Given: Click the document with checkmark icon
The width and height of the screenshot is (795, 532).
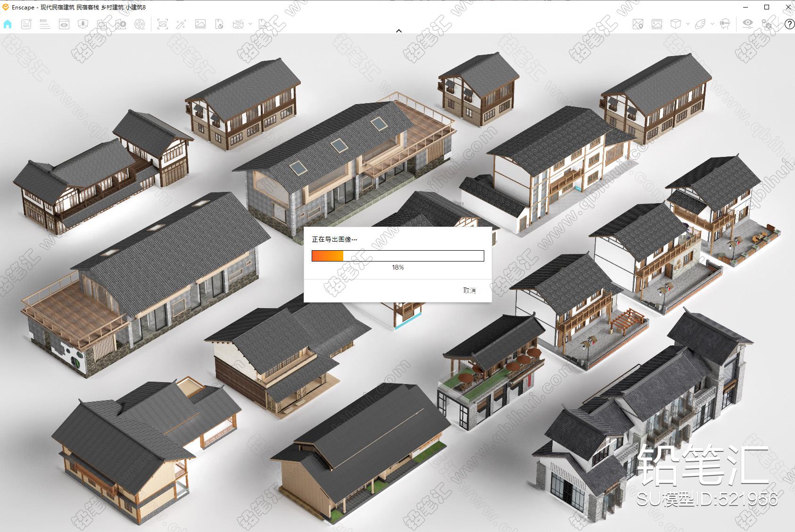Looking at the screenshot, I should pos(219,24).
